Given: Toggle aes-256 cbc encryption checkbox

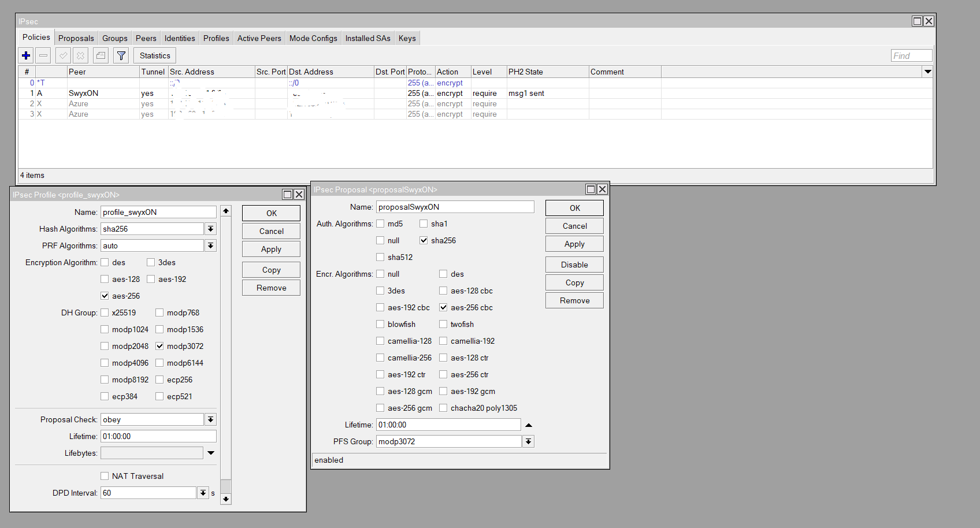Looking at the screenshot, I should [443, 307].
